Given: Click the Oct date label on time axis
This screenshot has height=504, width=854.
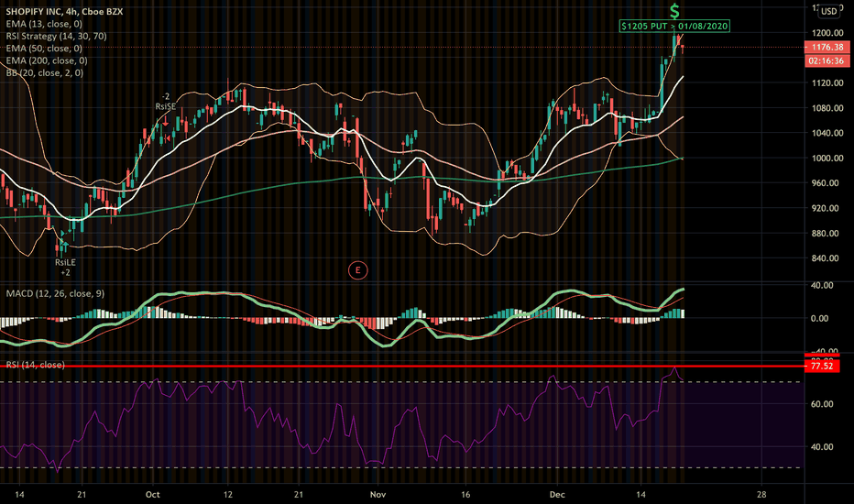Looking at the screenshot, I should tap(152, 495).
